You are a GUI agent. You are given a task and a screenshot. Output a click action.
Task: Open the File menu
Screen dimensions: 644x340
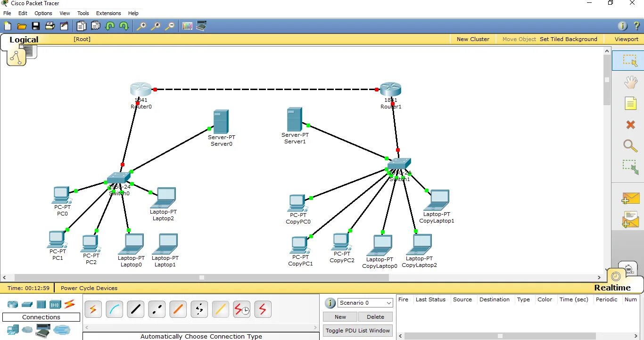[x=7, y=13]
